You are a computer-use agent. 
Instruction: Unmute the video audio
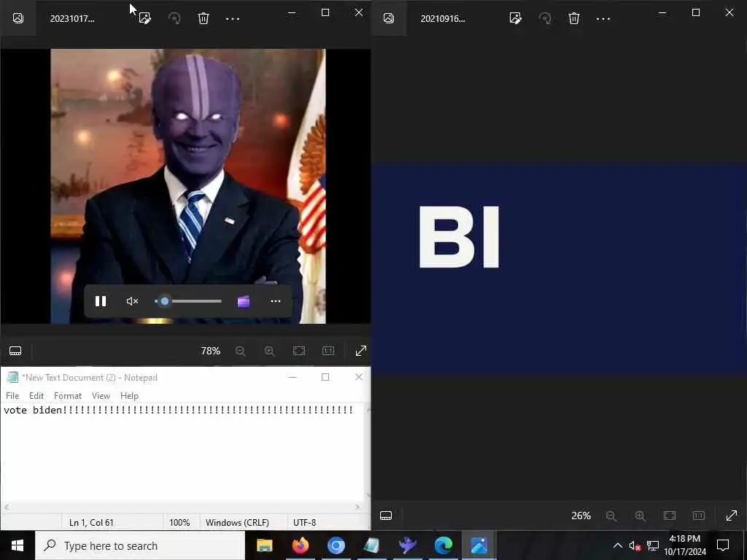coord(132,301)
